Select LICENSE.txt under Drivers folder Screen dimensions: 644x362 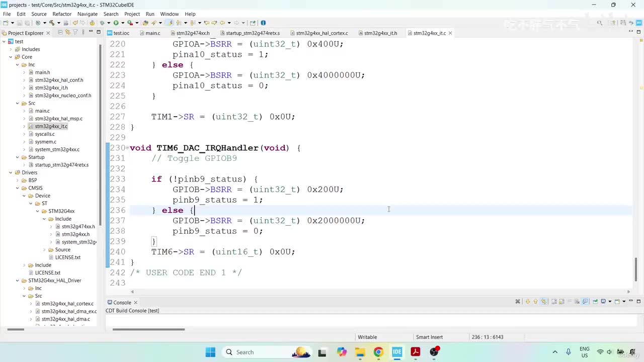47,273
